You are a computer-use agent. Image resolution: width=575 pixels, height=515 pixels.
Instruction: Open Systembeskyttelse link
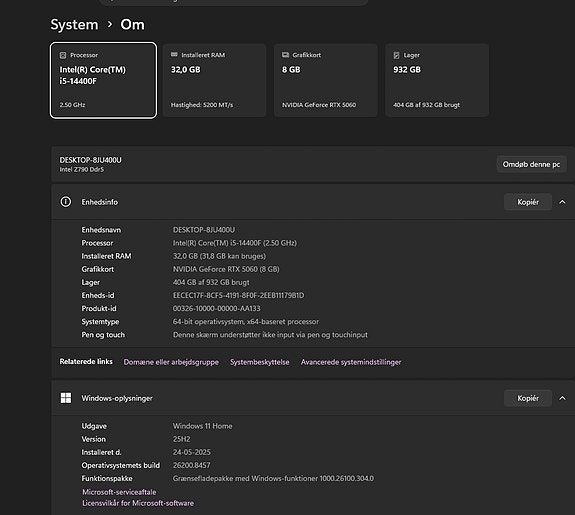pos(260,362)
